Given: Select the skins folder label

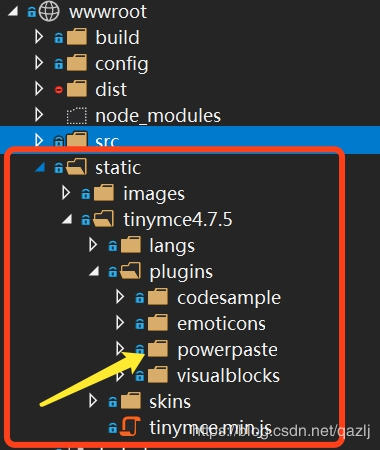Looking at the screenshot, I should tap(170, 402).
